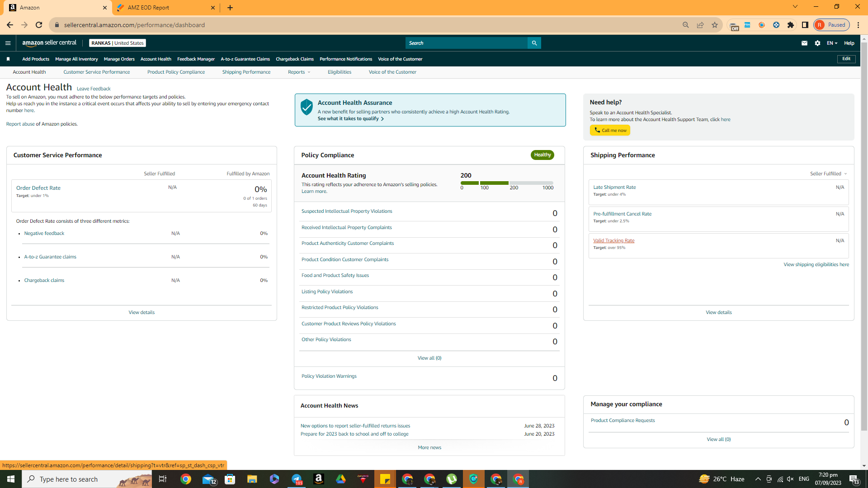Viewport: 868px width, 488px height.
Task: Open the Windows Start menu
Action: click(x=11, y=479)
